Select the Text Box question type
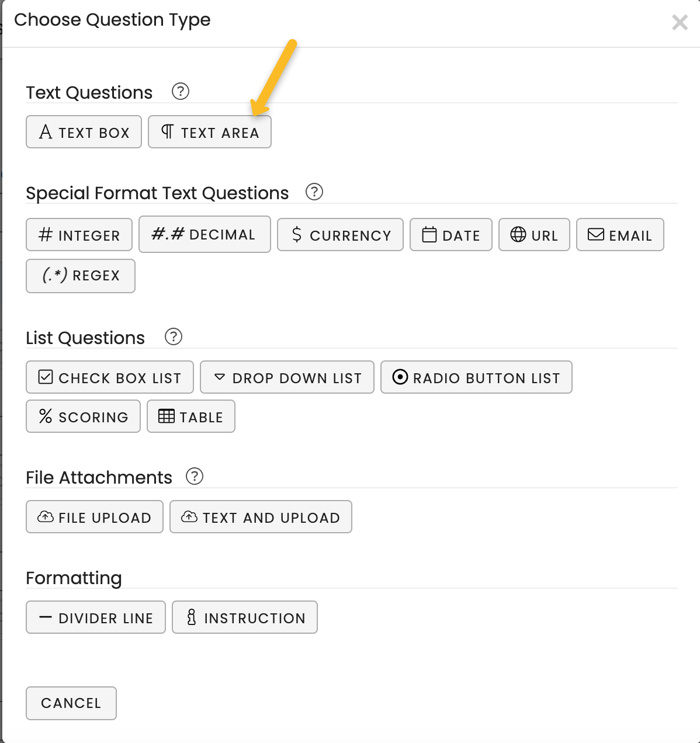 coord(84,131)
